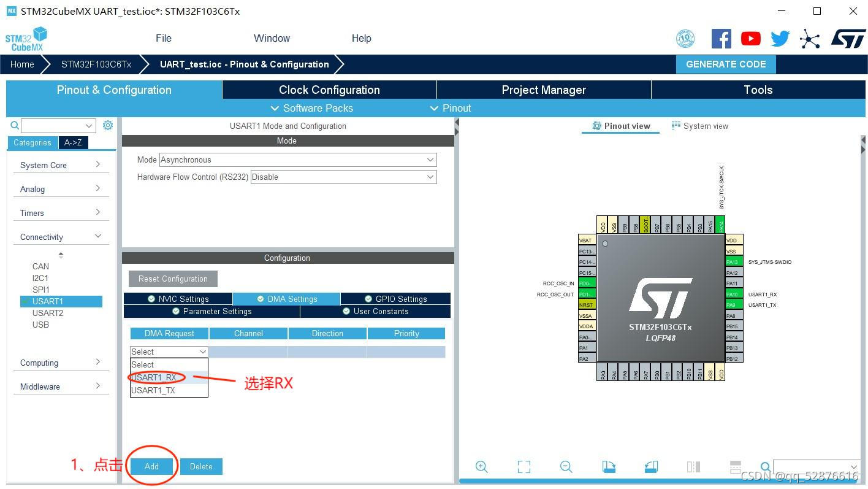Select pin PA8 on the chip
The height and width of the screenshot is (489, 868).
click(x=734, y=316)
